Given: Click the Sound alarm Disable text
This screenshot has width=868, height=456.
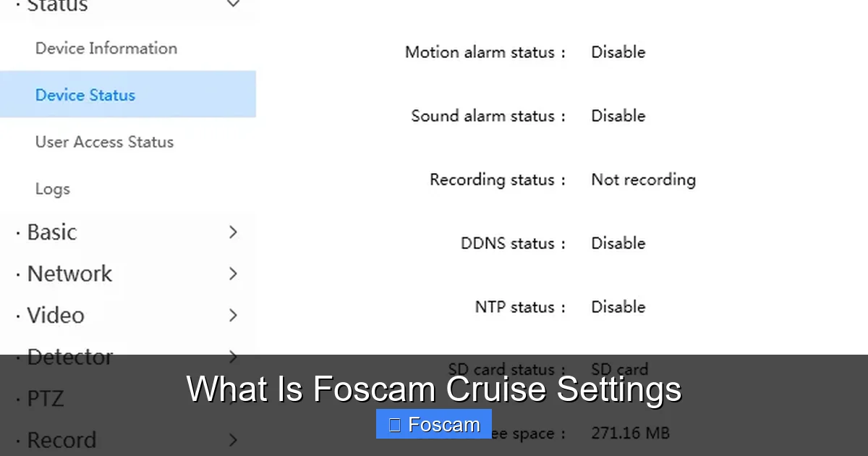Looking at the screenshot, I should pos(618,116).
